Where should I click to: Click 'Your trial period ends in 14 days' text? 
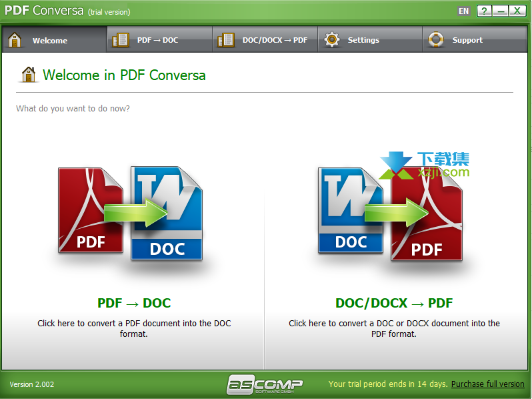[388, 384]
